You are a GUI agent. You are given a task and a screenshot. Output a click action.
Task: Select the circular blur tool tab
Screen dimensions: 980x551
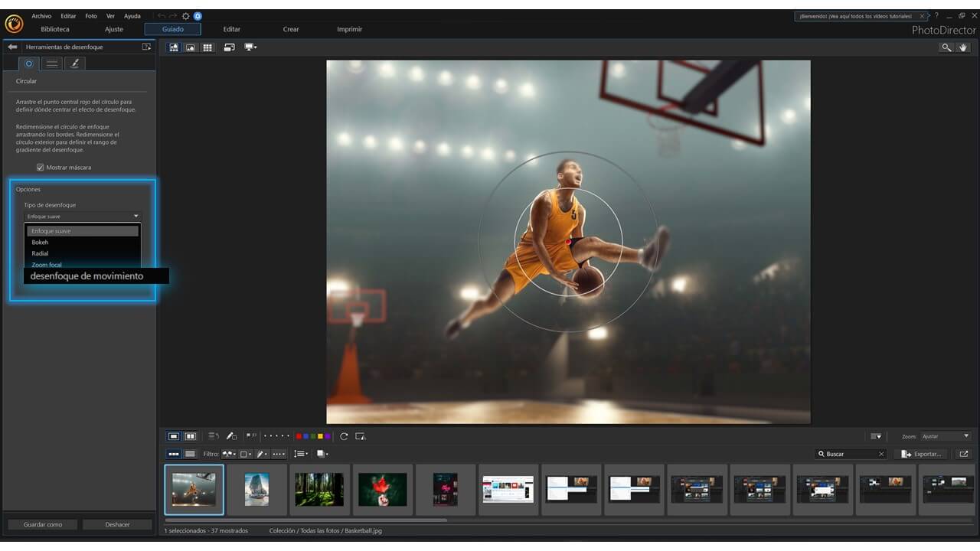click(x=29, y=64)
